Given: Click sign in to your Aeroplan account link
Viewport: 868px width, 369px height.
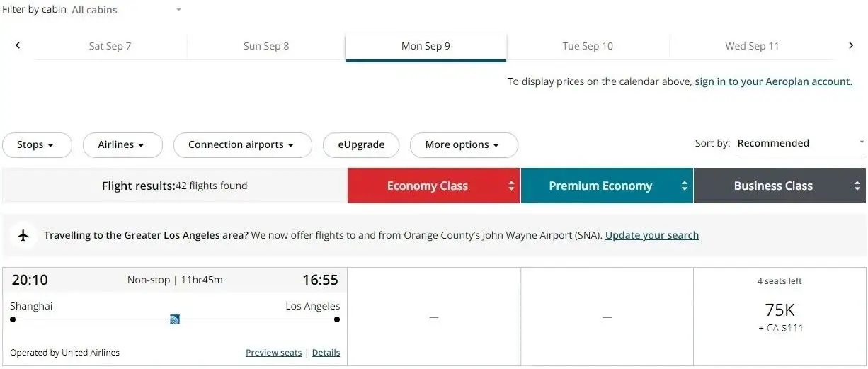Looking at the screenshot, I should pyautogui.click(x=773, y=81).
